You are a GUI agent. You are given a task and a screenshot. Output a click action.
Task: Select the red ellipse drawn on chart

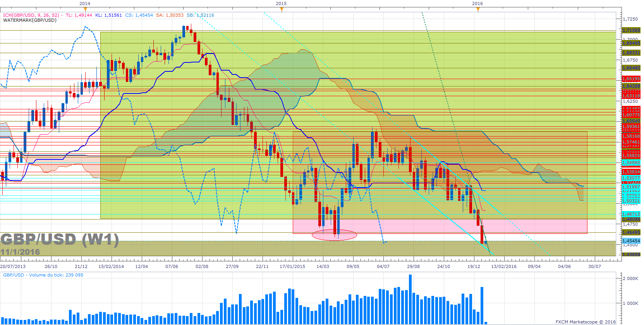[334, 235]
